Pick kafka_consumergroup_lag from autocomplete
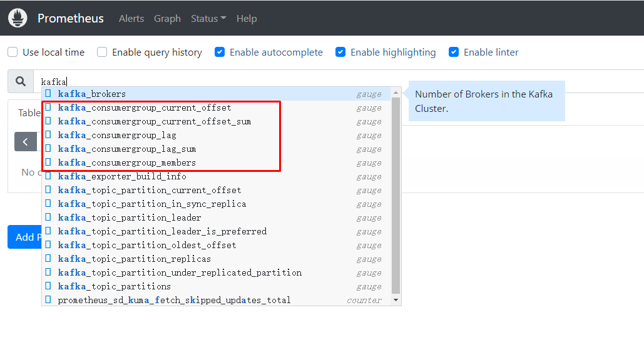This screenshot has width=644, height=345. click(x=217, y=135)
